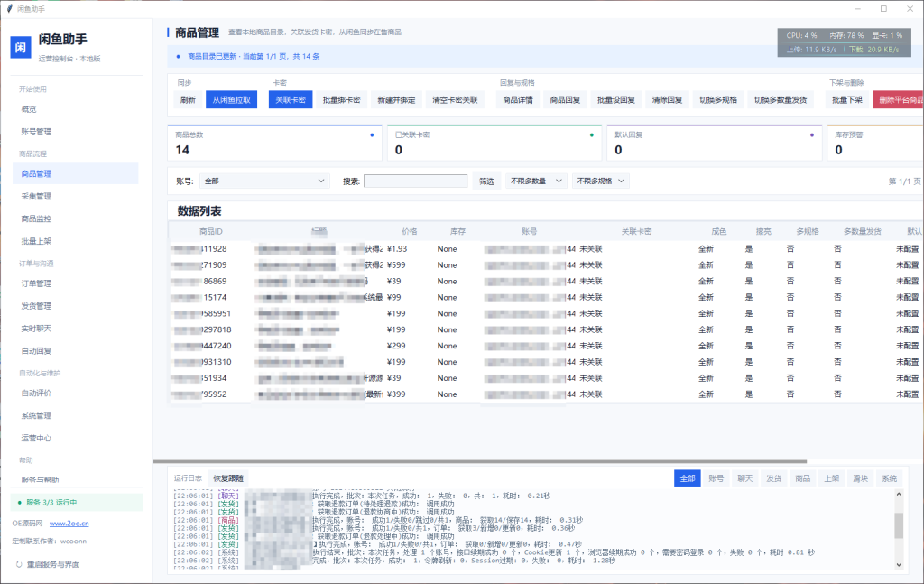Open 运营中心 in sidebar
Image resolution: width=924 pixels, height=584 pixels.
coord(76,438)
